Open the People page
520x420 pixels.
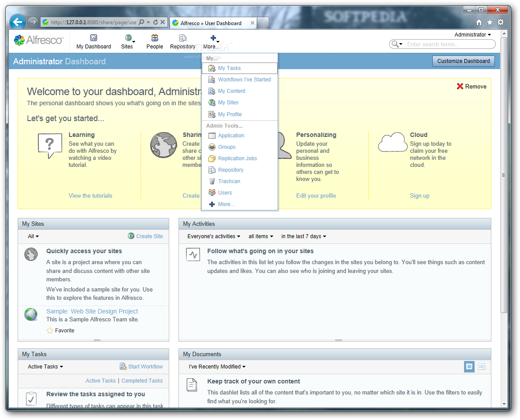click(x=155, y=42)
